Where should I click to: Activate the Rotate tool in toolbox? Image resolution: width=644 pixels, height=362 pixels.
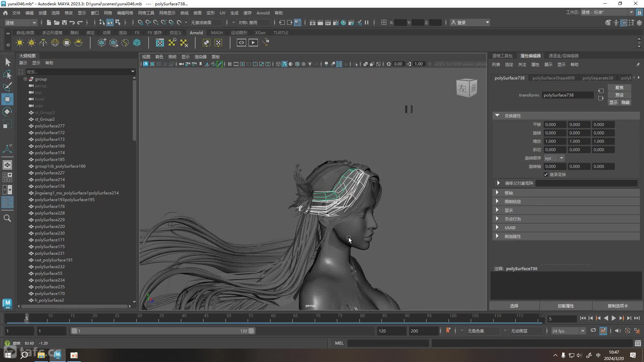(x=7, y=112)
